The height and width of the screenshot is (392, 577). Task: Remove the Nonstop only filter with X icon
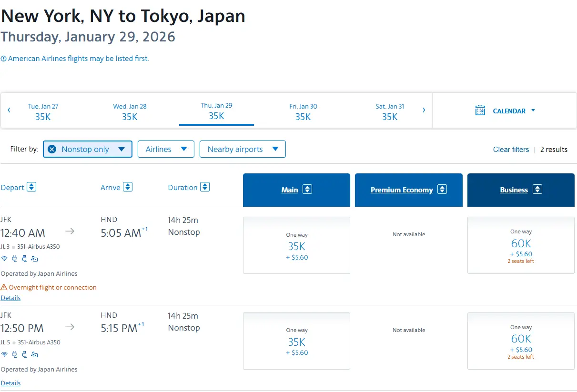click(52, 149)
